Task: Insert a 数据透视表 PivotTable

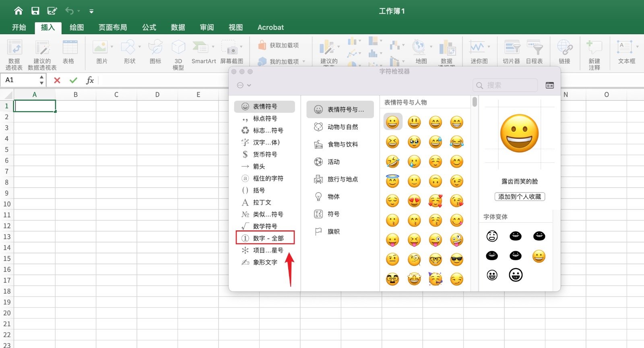Action: pos(14,54)
